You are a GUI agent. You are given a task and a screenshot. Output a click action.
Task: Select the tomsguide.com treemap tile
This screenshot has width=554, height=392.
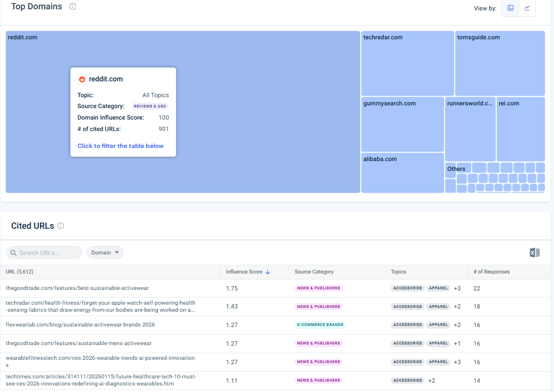pyautogui.click(x=500, y=63)
